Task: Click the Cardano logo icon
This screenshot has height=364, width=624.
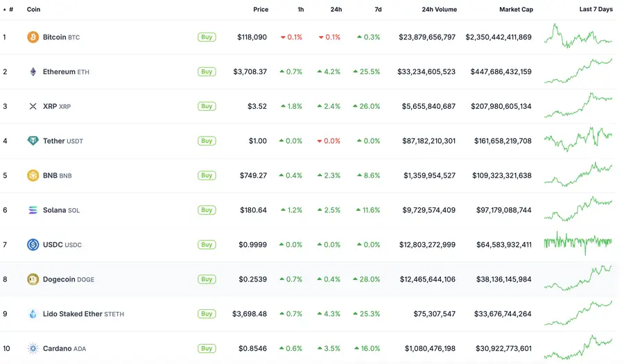Action: pyautogui.click(x=33, y=349)
